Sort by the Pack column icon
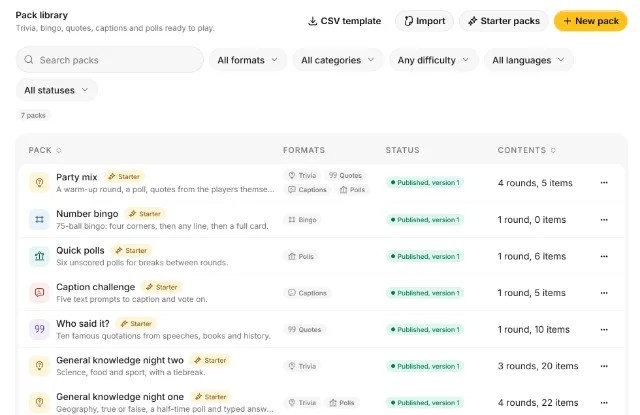The width and height of the screenshot is (640, 415). click(59, 151)
